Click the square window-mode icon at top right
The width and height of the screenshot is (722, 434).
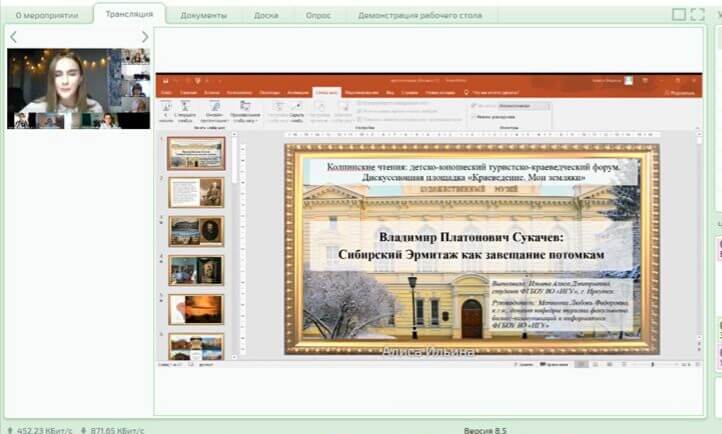click(x=680, y=14)
